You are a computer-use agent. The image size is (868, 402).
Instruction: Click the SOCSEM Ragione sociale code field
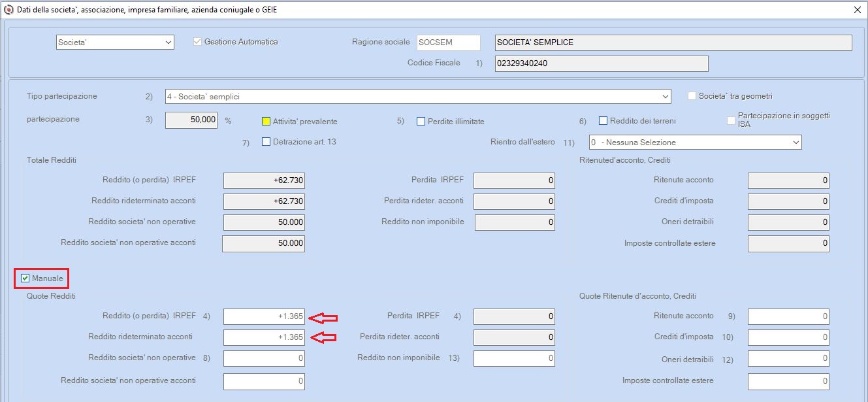(x=449, y=42)
